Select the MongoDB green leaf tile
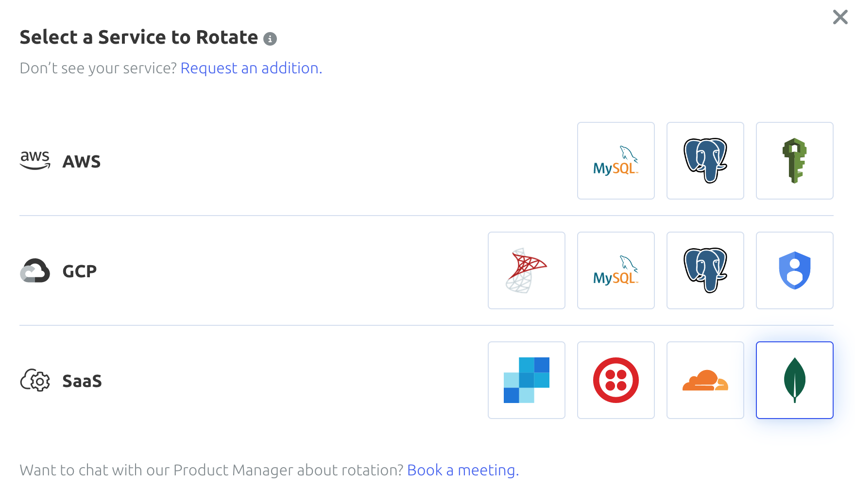This screenshot has height=504, width=855. click(x=794, y=380)
